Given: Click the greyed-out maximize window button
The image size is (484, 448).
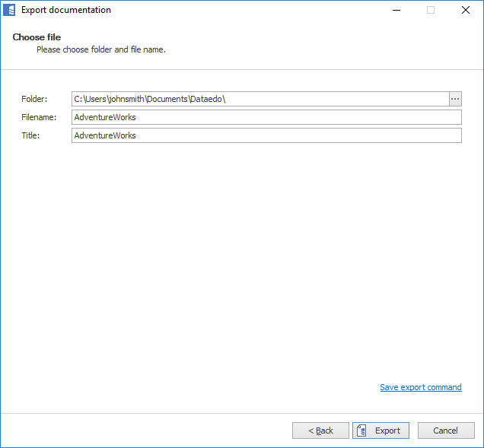Looking at the screenshot, I should [431, 10].
